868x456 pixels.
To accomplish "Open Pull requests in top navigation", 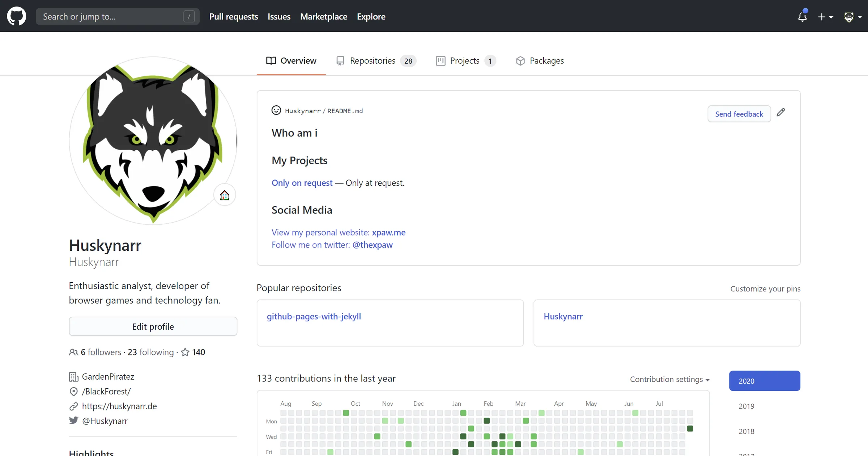I will pyautogui.click(x=234, y=17).
